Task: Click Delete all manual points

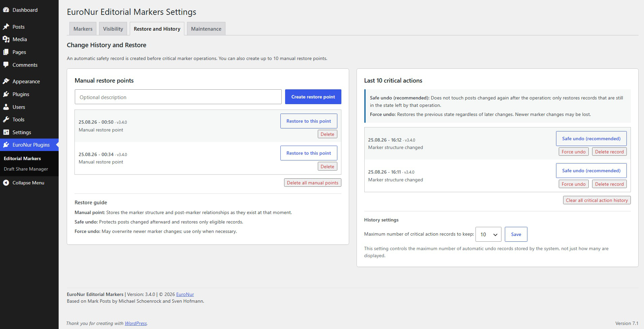Action: tap(313, 183)
